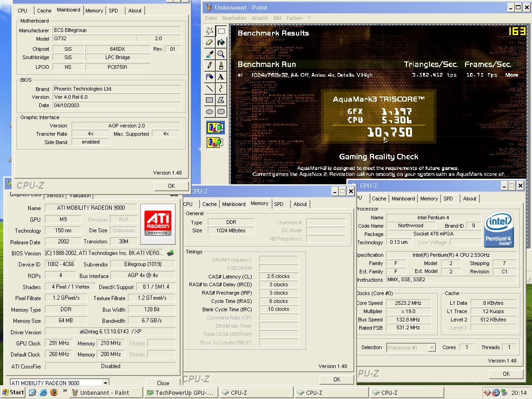
Task: Click the GPU-Z Name field ATI MOBILITY RADEON 9000
Action: coord(91,208)
